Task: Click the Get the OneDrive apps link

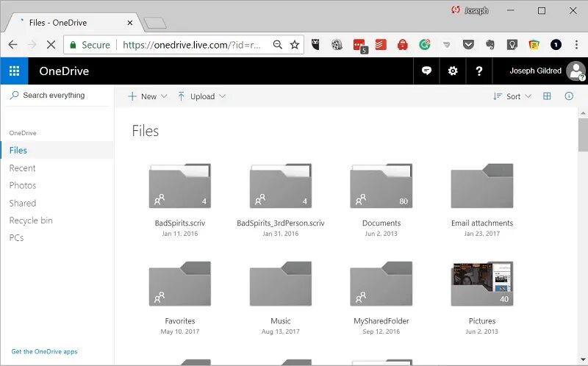Action: pos(44,351)
